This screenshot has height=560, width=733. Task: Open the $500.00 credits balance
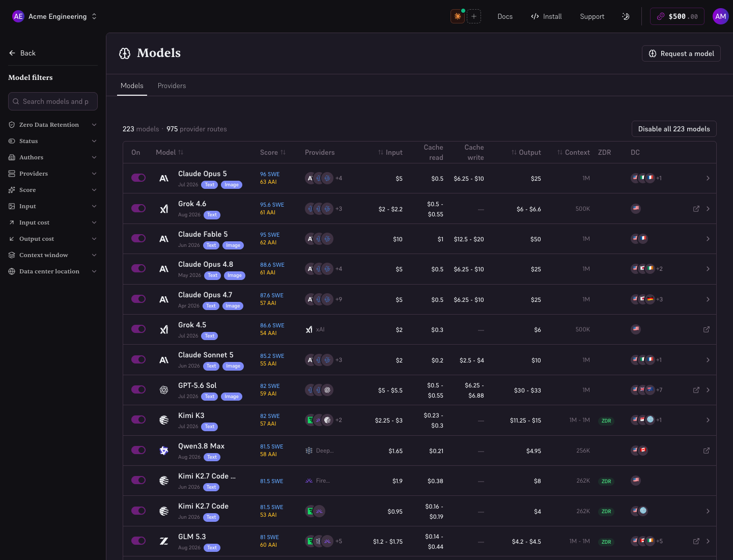point(678,16)
